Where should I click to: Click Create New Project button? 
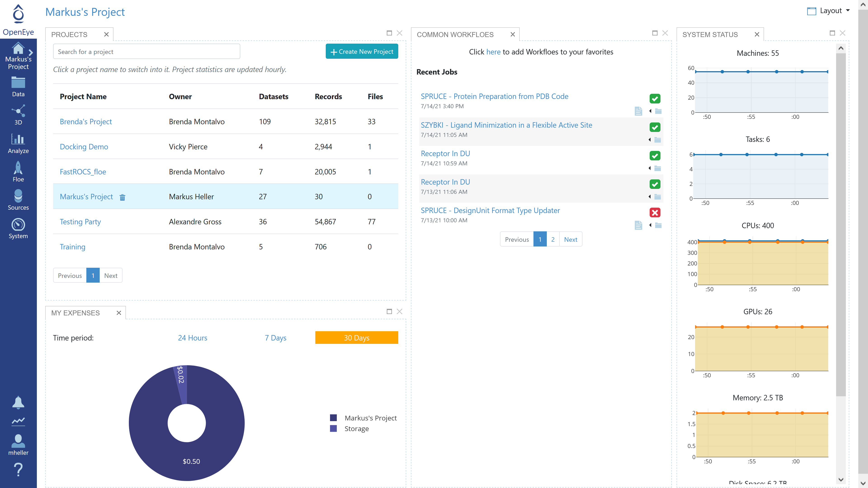click(x=362, y=52)
